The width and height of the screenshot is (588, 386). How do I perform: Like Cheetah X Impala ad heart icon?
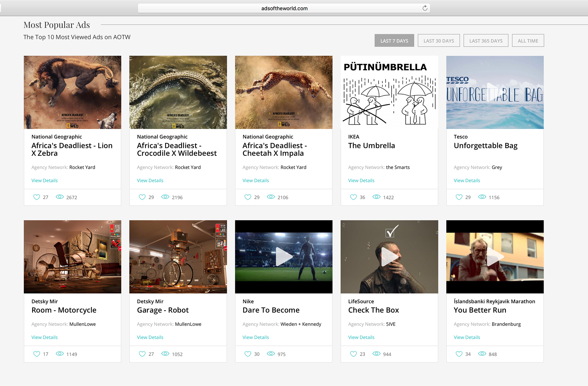click(x=248, y=197)
